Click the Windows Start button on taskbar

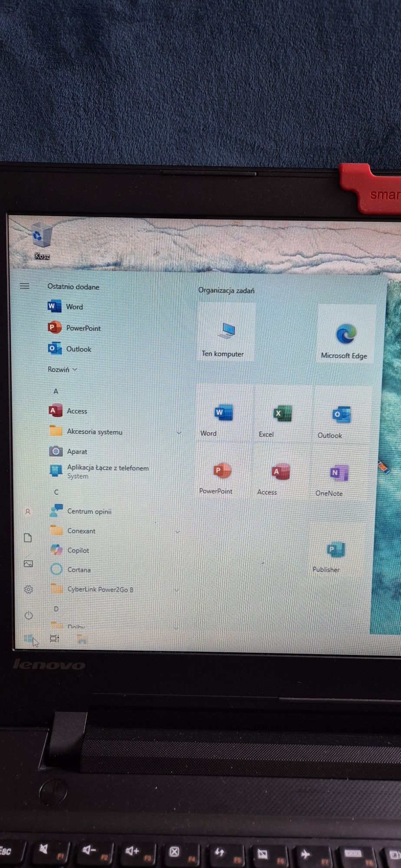tap(28, 638)
